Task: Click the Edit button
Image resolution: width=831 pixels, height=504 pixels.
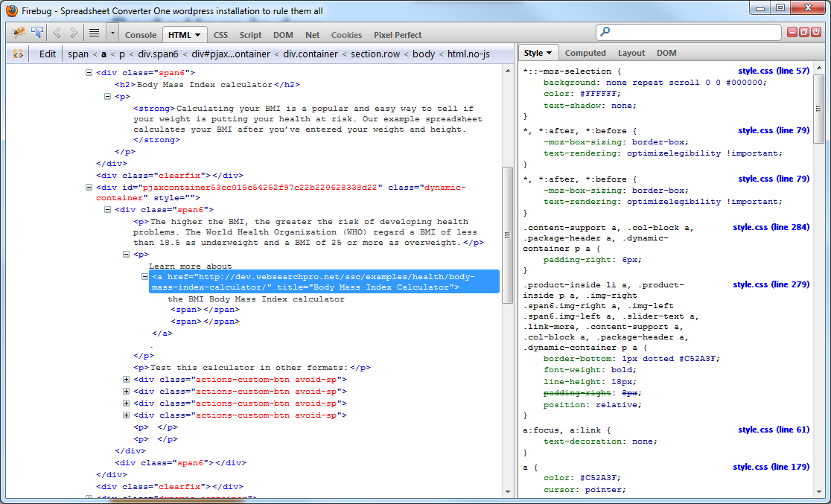Action: (47, 54)
